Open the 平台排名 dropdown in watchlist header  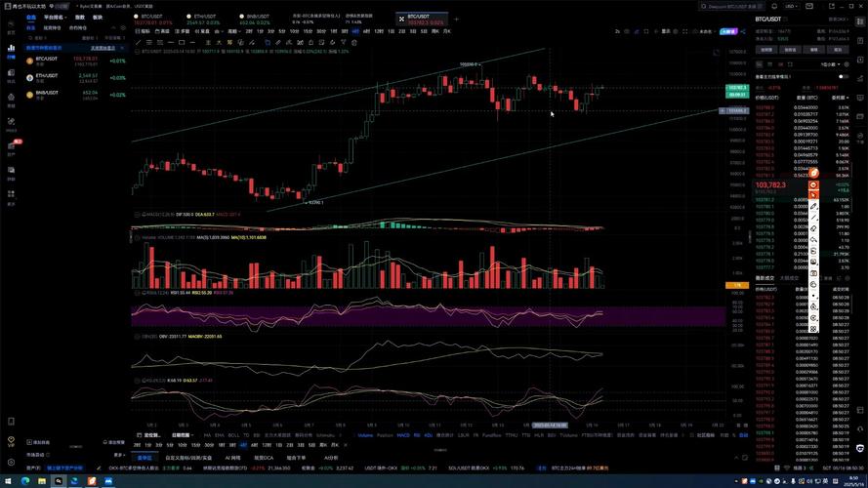pos(55,18)
